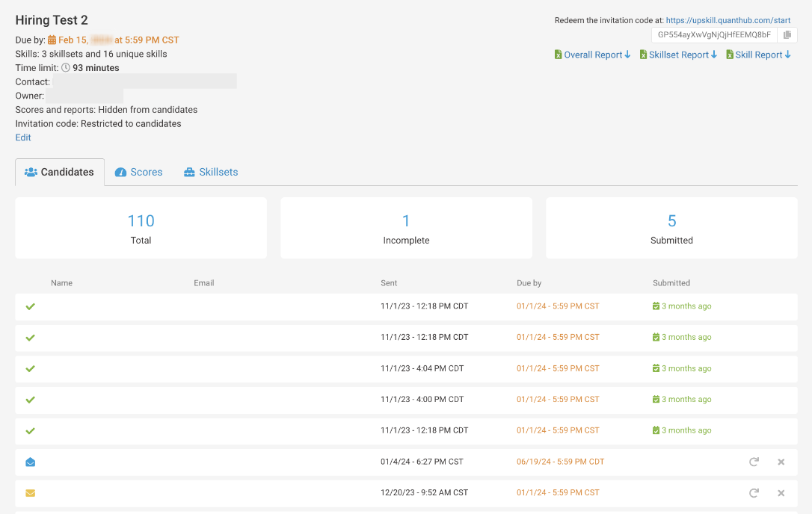The width and height of the screenshot is (812, 514).
Task: Click the green checkmark on the 4:00 PM row
Action: coord(31,400)
